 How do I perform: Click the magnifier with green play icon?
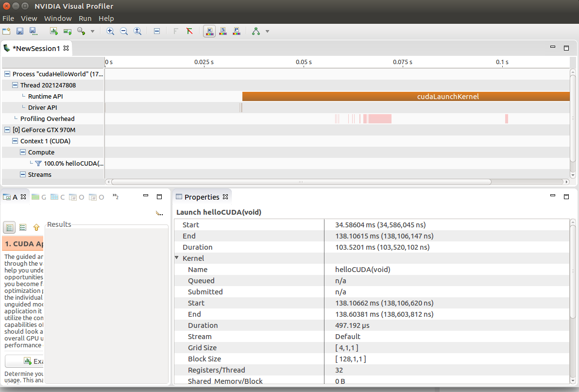tap(81, 32)
